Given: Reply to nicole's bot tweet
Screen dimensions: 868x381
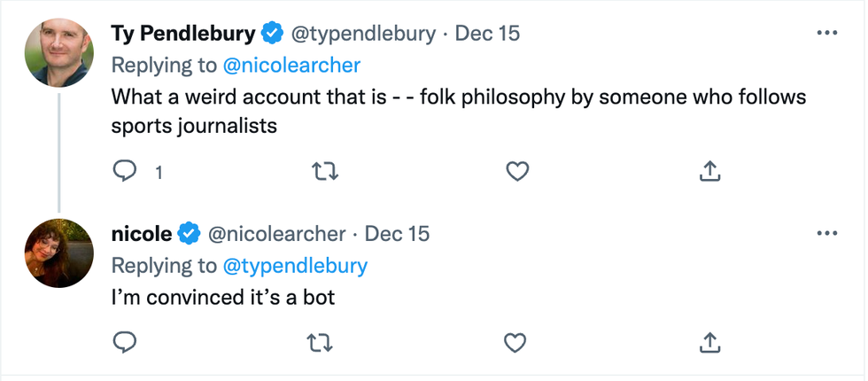Looking at the screenshot, I should (125, 341).
